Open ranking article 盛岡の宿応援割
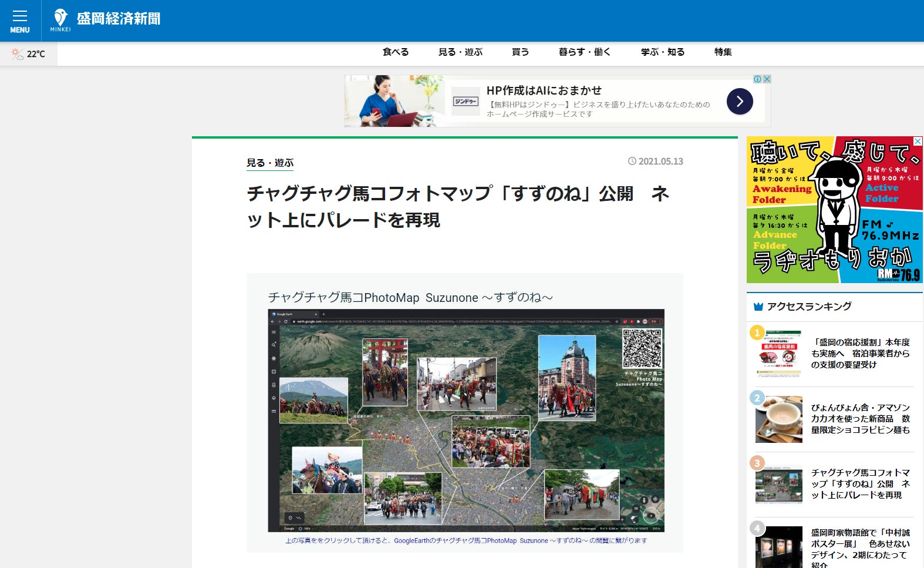The height and width of the screenshot is (568, 924). (x=860, y=354)
